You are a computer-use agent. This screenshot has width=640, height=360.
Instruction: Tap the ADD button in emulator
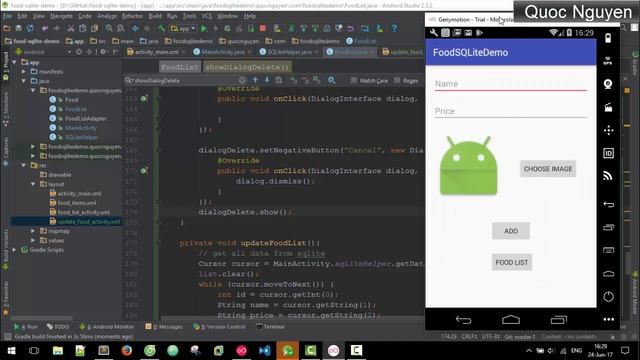coord(511,231)
